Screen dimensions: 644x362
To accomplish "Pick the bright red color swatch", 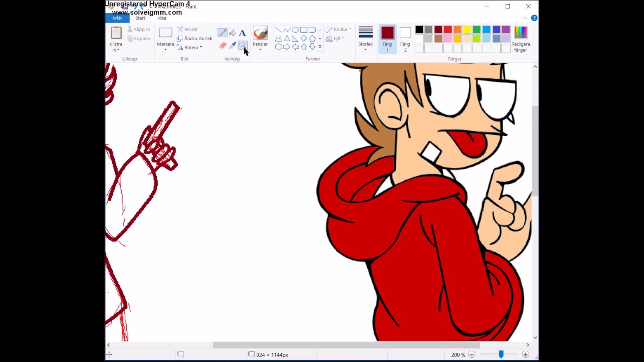I will pyautogui.click(x=448, y=29).
